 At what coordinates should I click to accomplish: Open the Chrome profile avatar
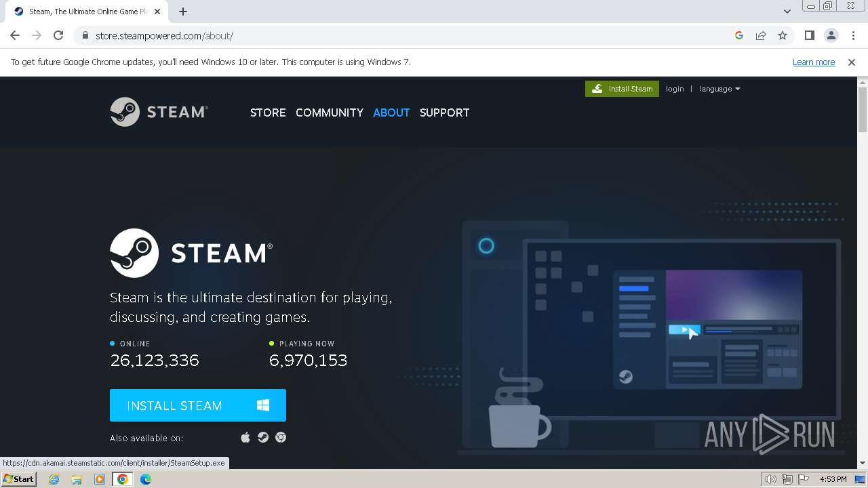[x=831, y=35]
